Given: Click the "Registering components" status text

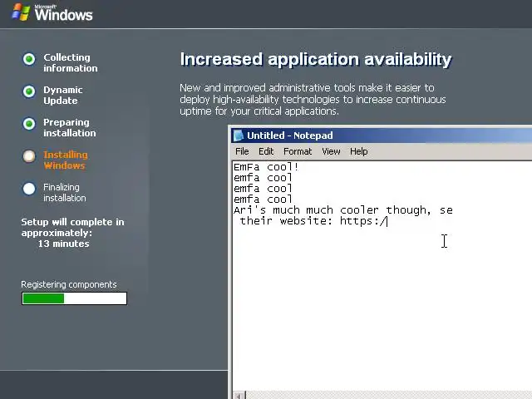Looking at the screenshot, I should [x=69, y=284].
